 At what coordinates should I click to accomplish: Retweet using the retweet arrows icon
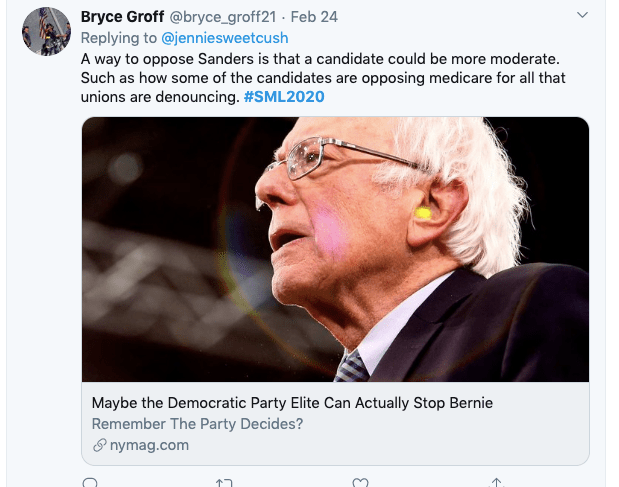pos(224,482)
